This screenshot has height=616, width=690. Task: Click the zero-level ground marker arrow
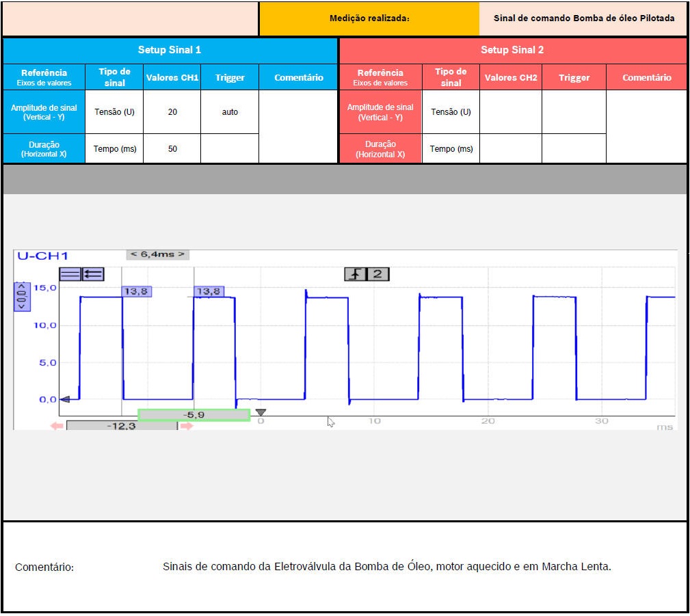pos(65,399)
